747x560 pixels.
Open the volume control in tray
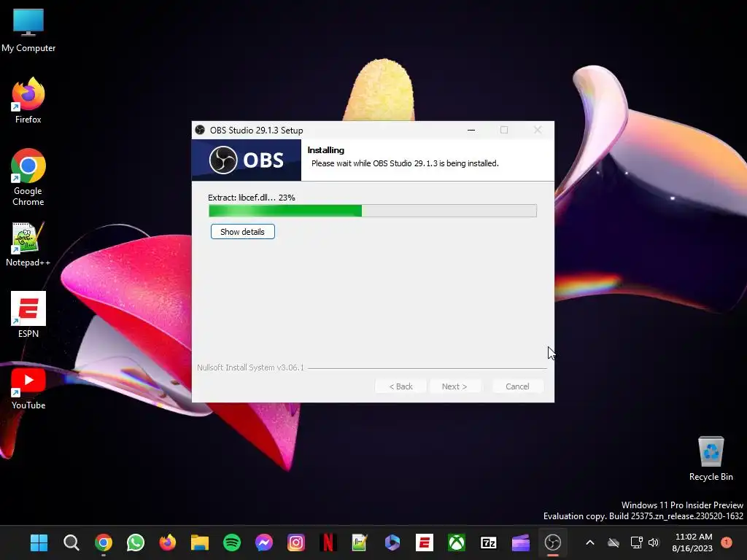654,542
